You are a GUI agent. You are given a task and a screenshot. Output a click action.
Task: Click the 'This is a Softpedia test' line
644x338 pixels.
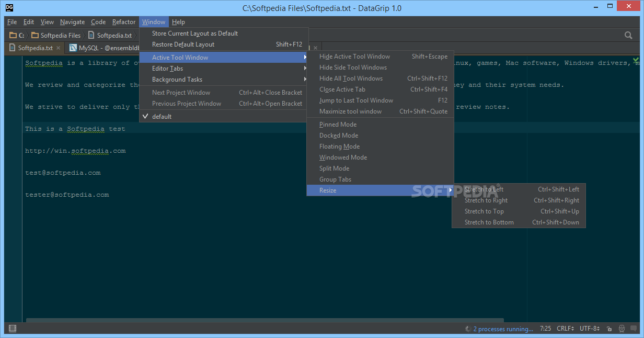tap(75, 129)
